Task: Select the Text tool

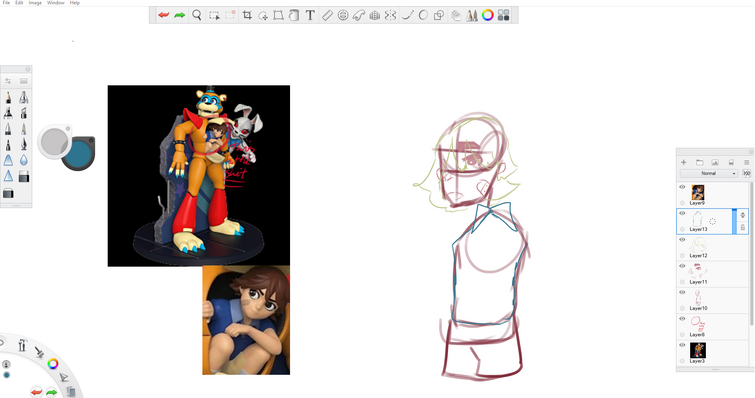Action: (x=310, y=15)
